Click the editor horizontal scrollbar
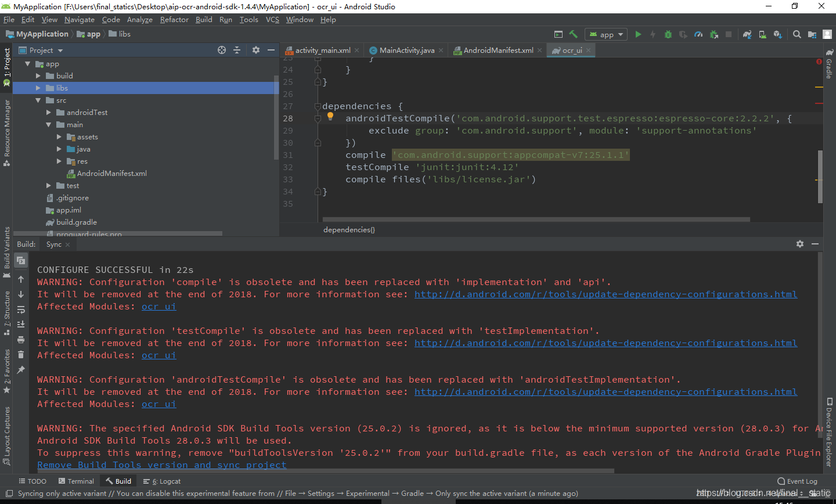 click(x=536, y=219)
